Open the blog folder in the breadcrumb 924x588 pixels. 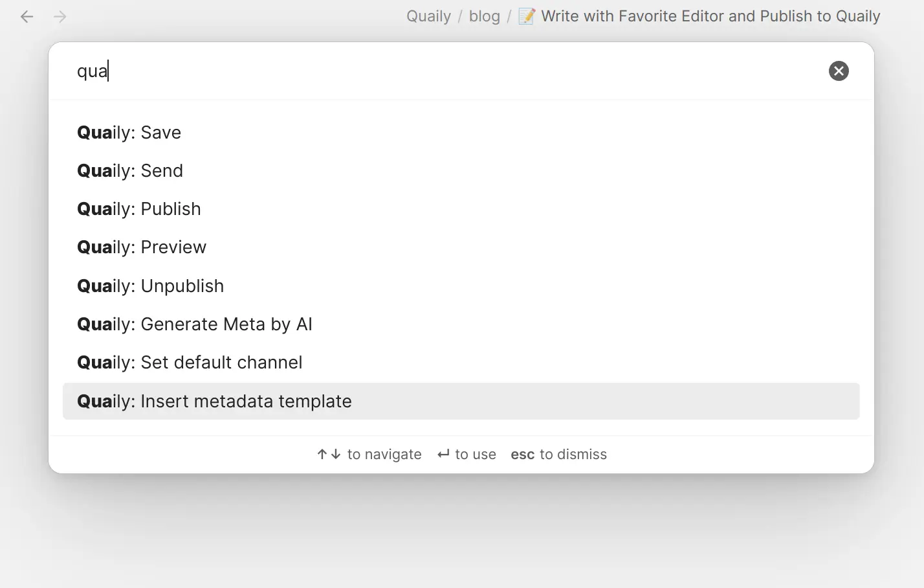point(484,16)
